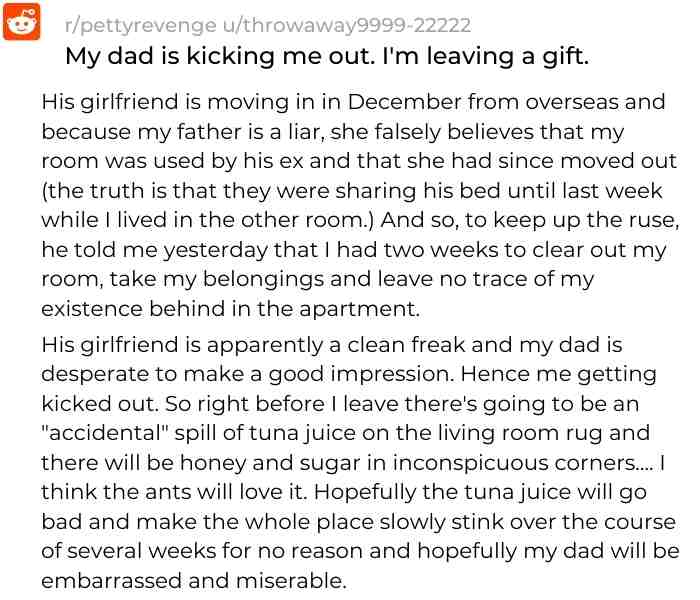Screen dimensions: 700x600
Task: Click the post title about leaving a gift
Action: click(x=327, y=56)
